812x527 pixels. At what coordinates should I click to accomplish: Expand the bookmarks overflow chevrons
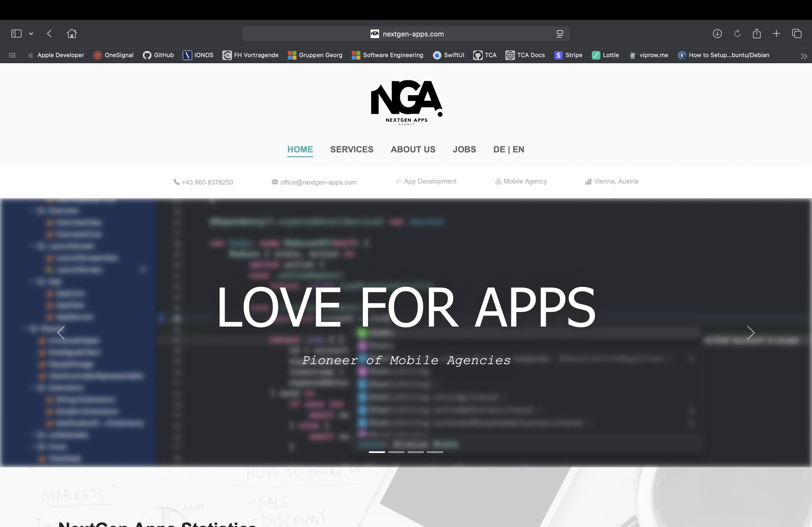coord(804,56)
